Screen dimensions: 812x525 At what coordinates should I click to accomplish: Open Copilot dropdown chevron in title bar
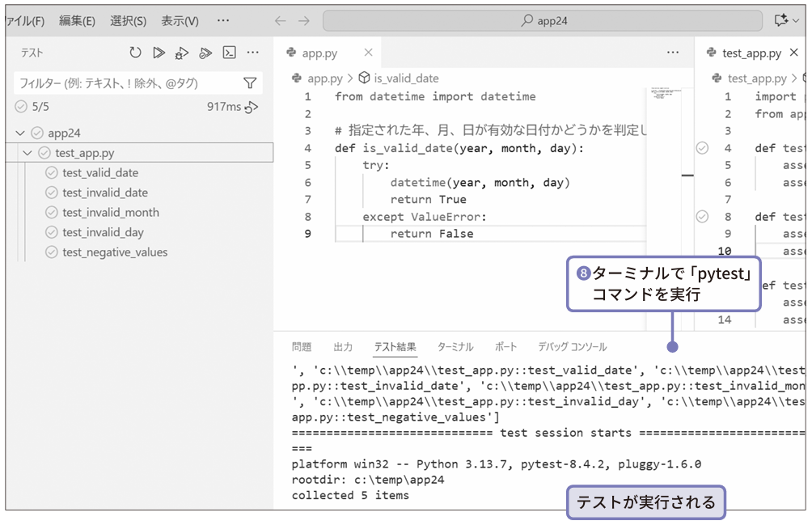796,21
